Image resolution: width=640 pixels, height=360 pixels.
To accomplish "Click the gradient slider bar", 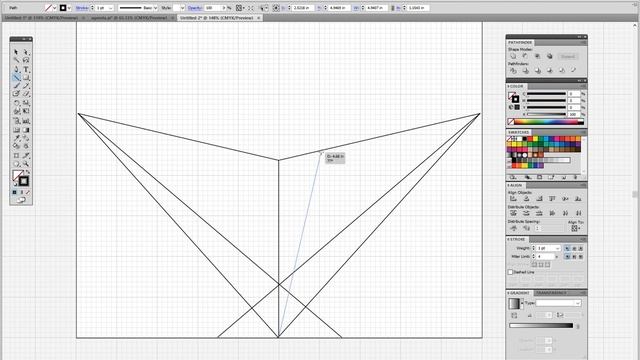I will click(541, 325).
